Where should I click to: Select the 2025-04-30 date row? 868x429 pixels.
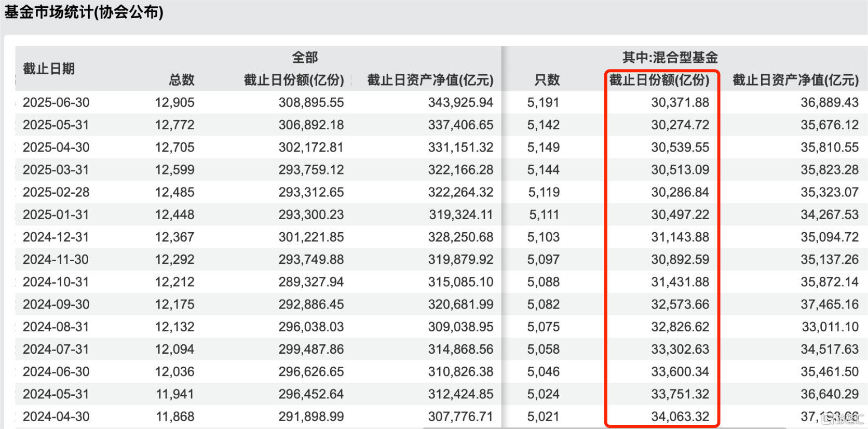pyautogui.click(x=441, y=147)
